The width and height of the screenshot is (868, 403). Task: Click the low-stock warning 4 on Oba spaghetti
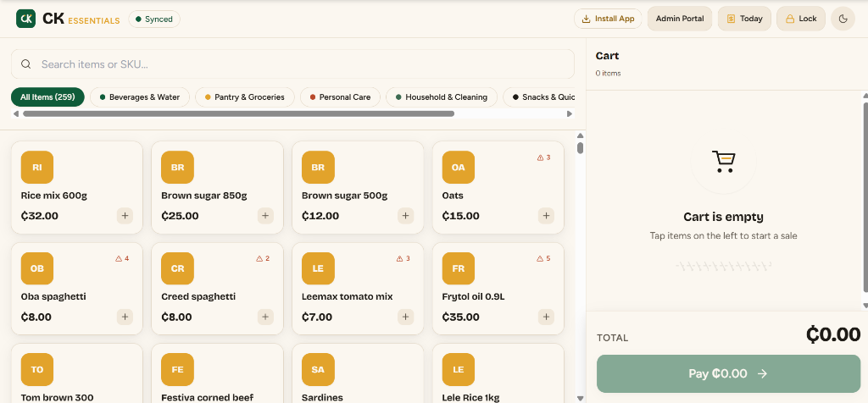(x=122, y=258)
